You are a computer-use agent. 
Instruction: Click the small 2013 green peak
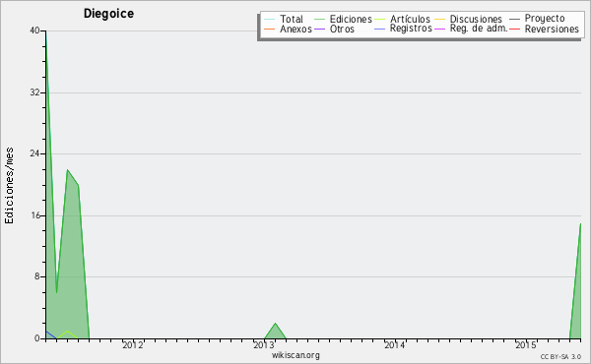(275, 331)
